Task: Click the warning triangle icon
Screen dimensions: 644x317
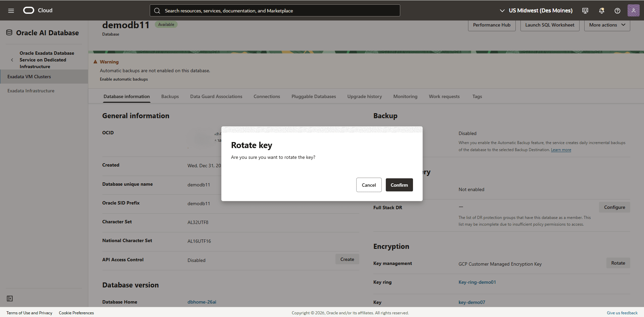Action: pos(95,61)
